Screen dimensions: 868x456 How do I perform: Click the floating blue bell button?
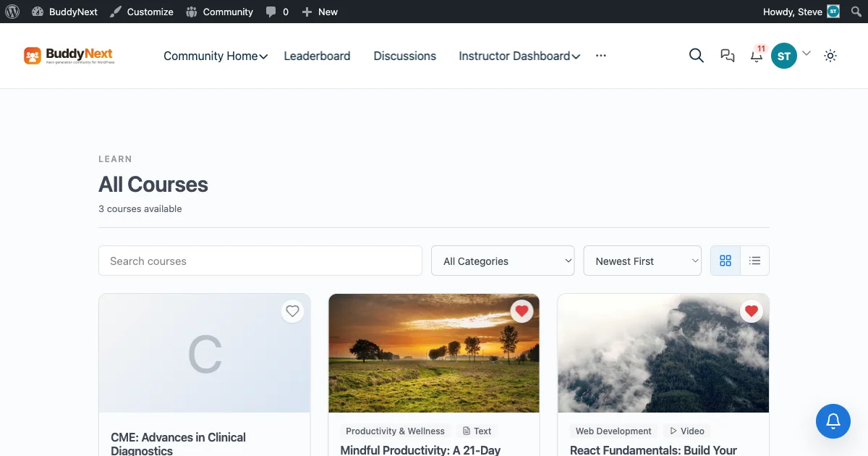click(833, 421)
